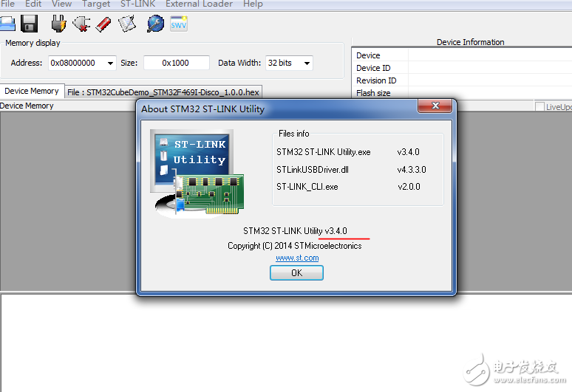Open the File menu

pyautogui.click(x=7, y=4)
